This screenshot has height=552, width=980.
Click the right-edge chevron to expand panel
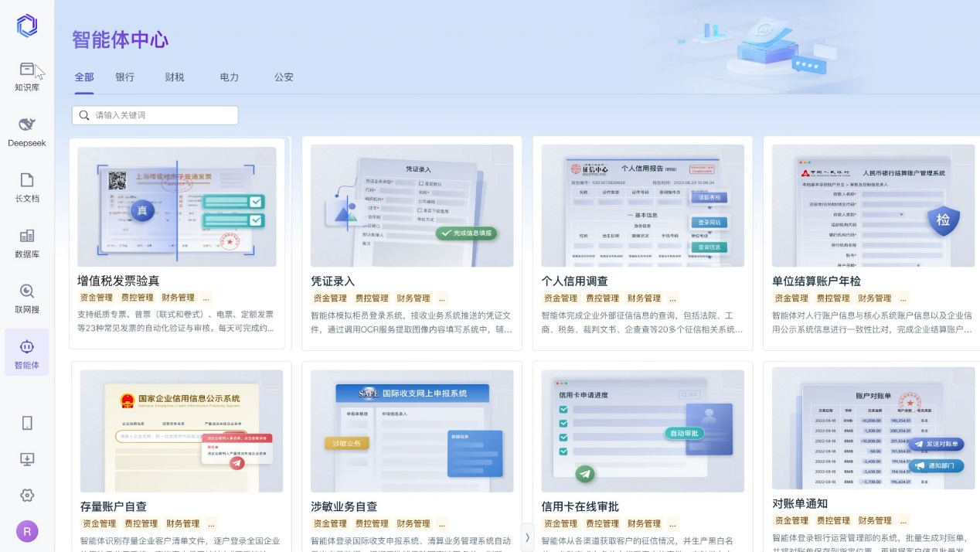(527, 538)
